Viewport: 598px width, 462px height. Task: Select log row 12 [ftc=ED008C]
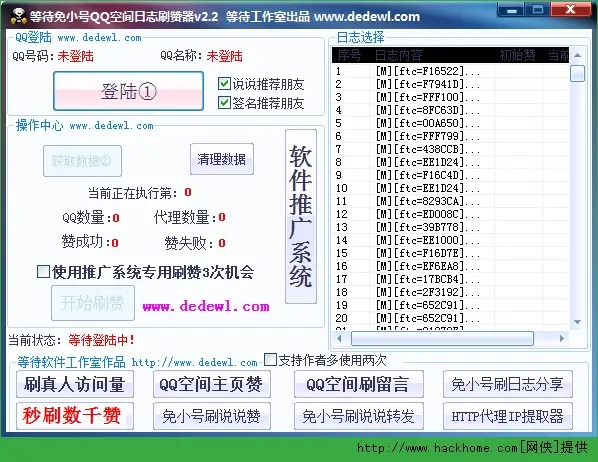tap(451, 214)
